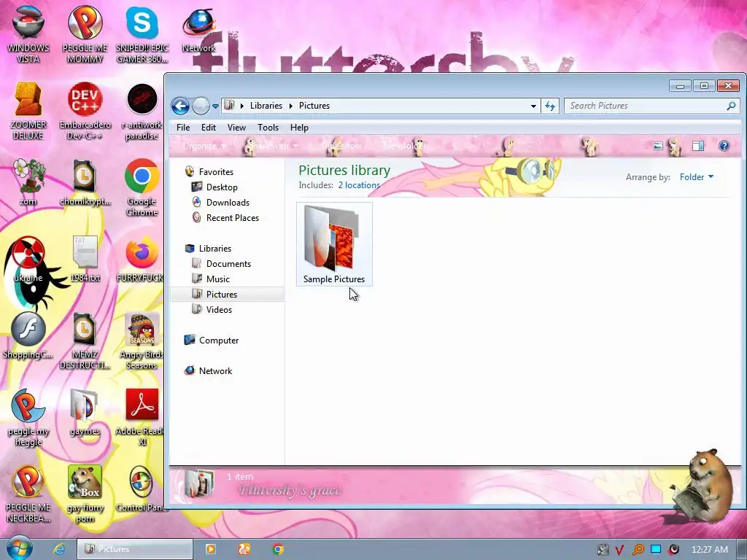This screenshot has width=747, height=560.
Task: Select the zom desktop icon
Action: pyautogui.click(x=28, y=182)
